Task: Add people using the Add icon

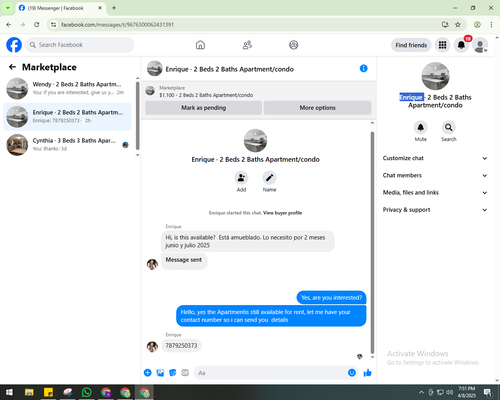Action: pos(241,178)
